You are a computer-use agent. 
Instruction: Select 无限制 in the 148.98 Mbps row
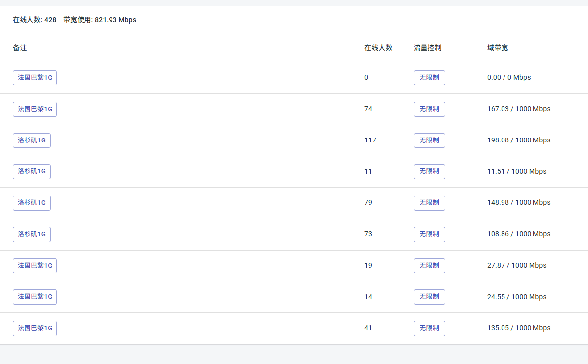coord(429,203)
